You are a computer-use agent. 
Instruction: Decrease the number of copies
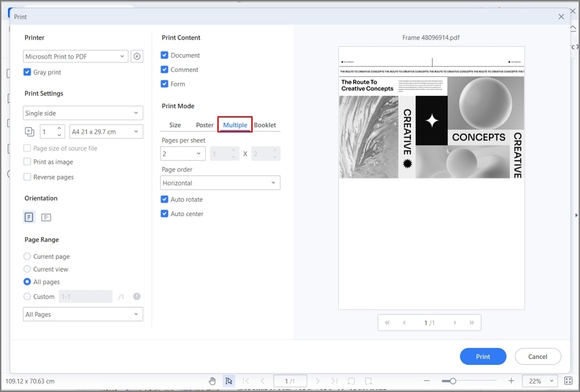(x=59, y=135)
